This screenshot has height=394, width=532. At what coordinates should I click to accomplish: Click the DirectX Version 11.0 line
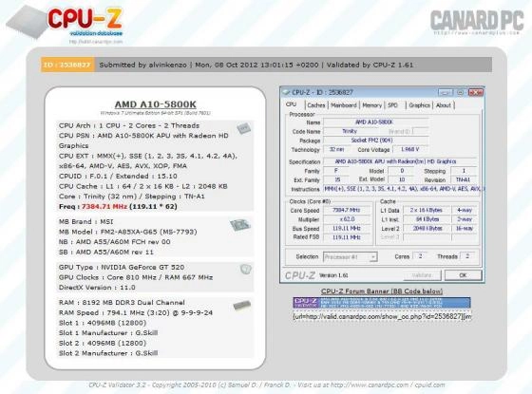click(x=97, y=288)
